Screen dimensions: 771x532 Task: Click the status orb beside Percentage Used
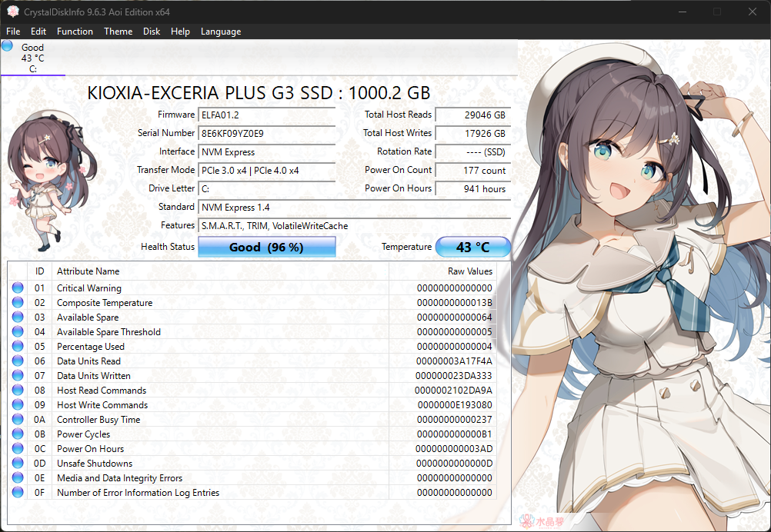click(18, 347)
